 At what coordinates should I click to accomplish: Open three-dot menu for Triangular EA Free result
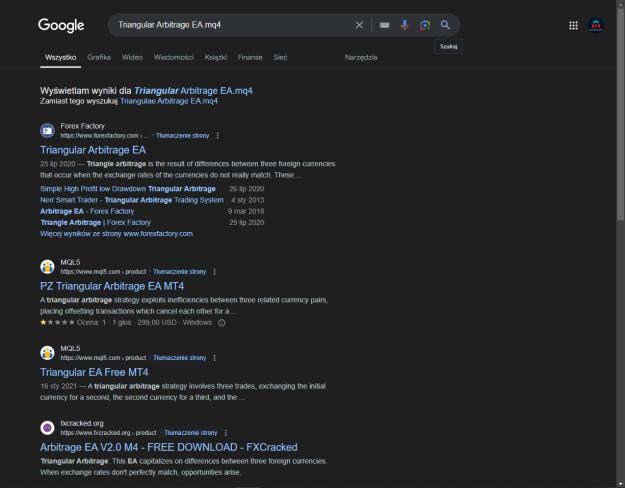214,358
